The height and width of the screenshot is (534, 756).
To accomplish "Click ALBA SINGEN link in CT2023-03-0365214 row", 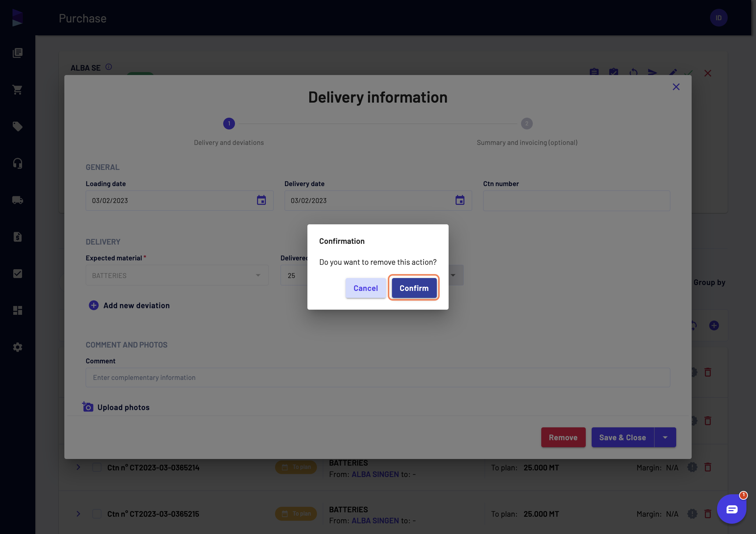I will click(375, 474).
